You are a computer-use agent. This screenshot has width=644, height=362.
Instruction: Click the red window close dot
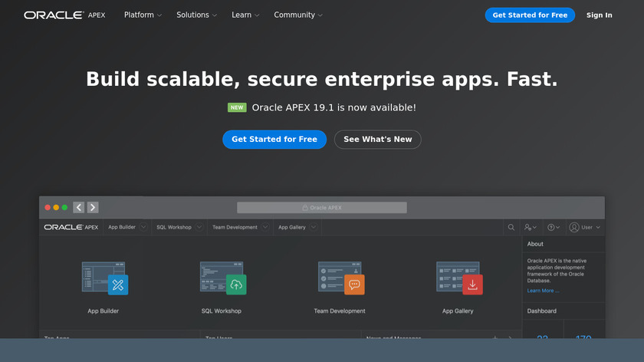pos(48,208)
